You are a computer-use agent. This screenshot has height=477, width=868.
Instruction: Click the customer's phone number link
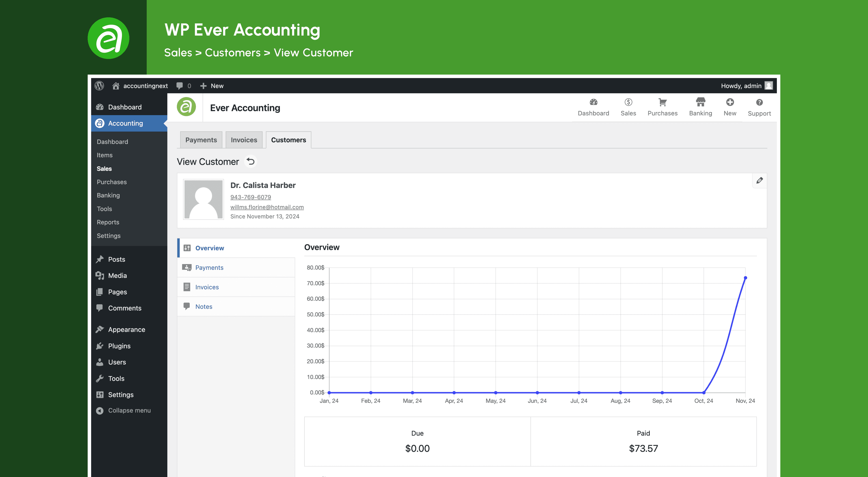pyautogui.click(x=250, y=197)
